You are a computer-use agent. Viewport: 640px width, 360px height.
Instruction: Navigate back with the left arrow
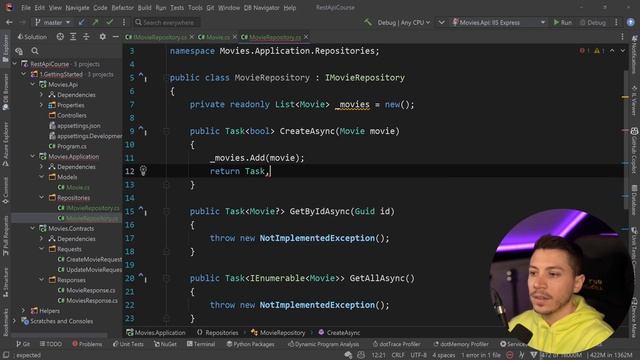pos(9,22)
